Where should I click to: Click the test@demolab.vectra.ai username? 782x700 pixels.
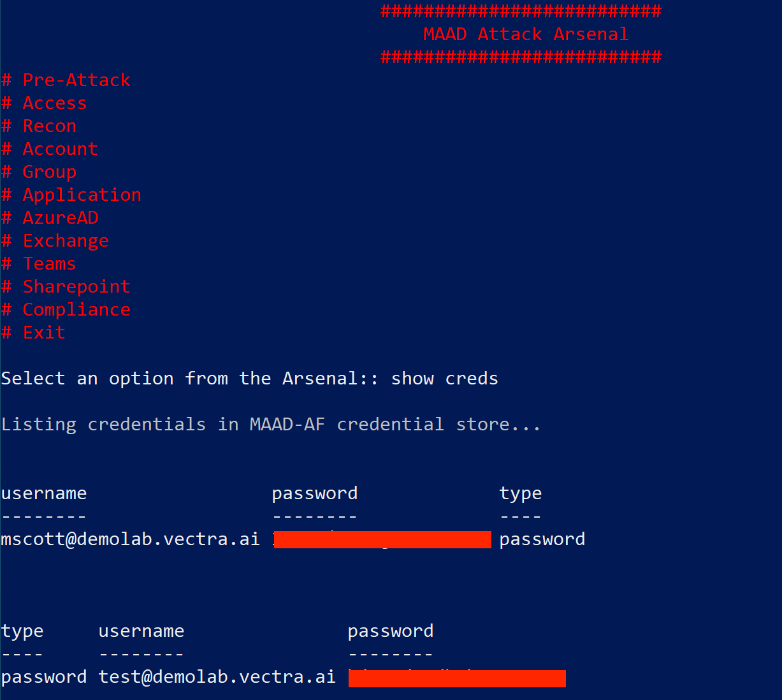tap(217, 677)
